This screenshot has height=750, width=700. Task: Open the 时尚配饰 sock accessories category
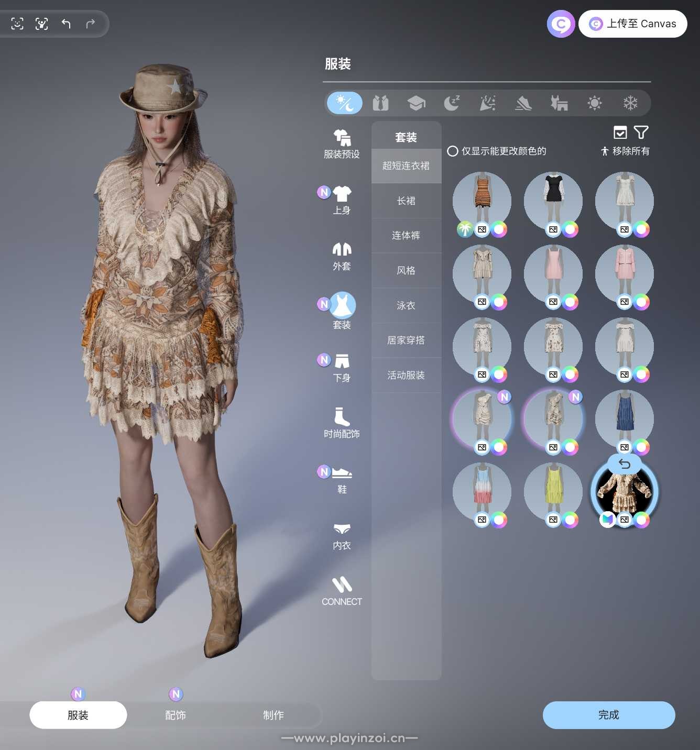(342, 423)
